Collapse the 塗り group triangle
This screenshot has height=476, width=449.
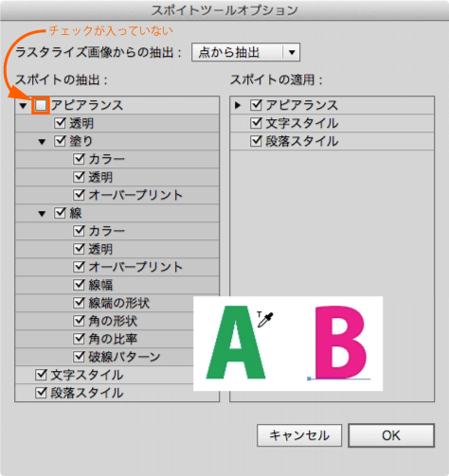click(x=42, y=142)
